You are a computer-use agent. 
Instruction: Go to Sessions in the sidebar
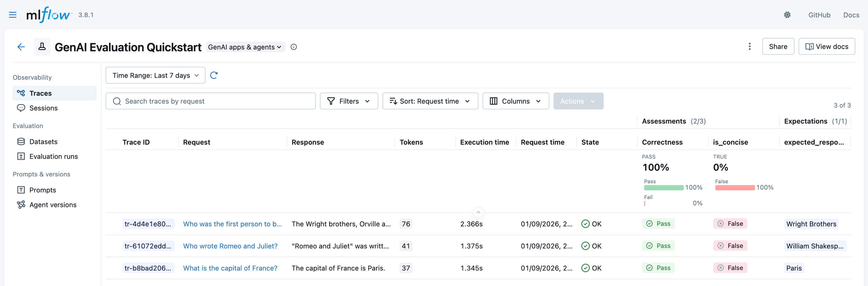(x=43, y=108)
